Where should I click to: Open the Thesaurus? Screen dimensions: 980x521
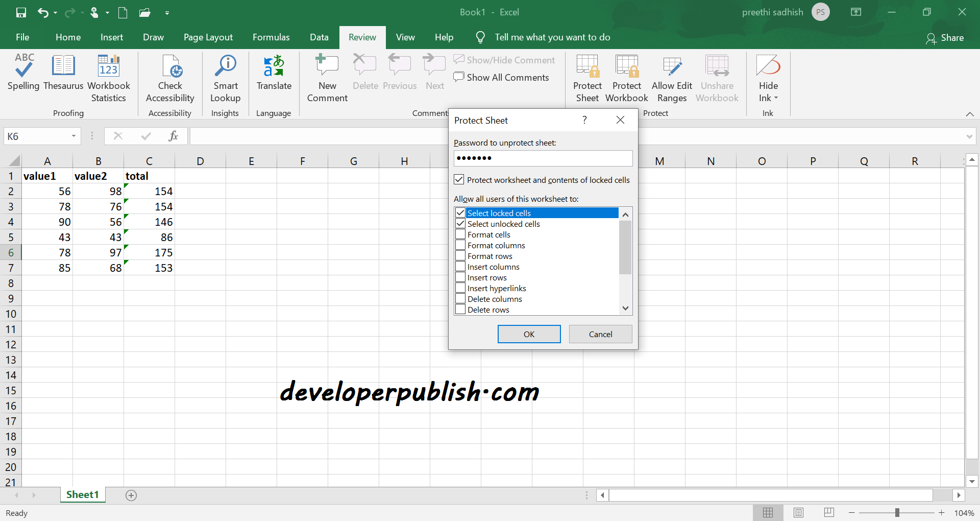point(63,77)
